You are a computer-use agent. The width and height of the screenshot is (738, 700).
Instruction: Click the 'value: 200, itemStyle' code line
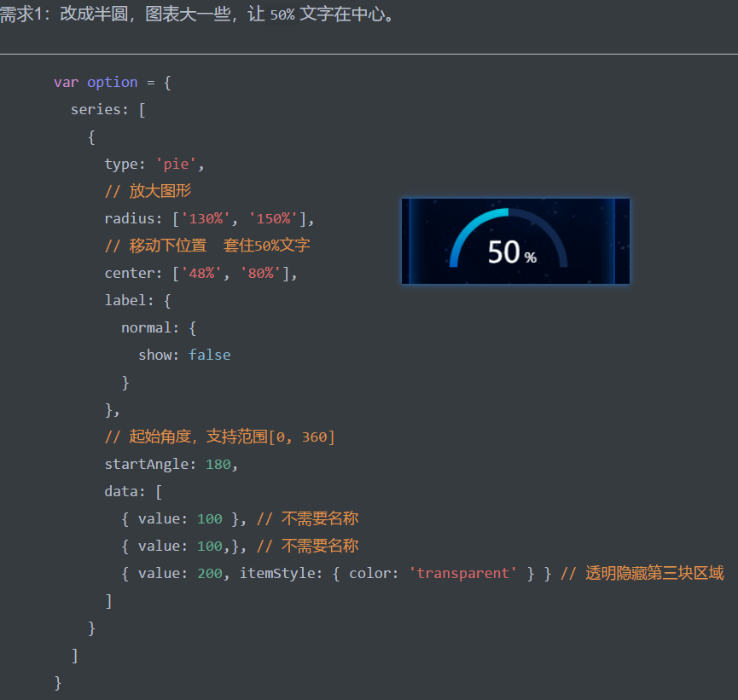coord(336,574)
